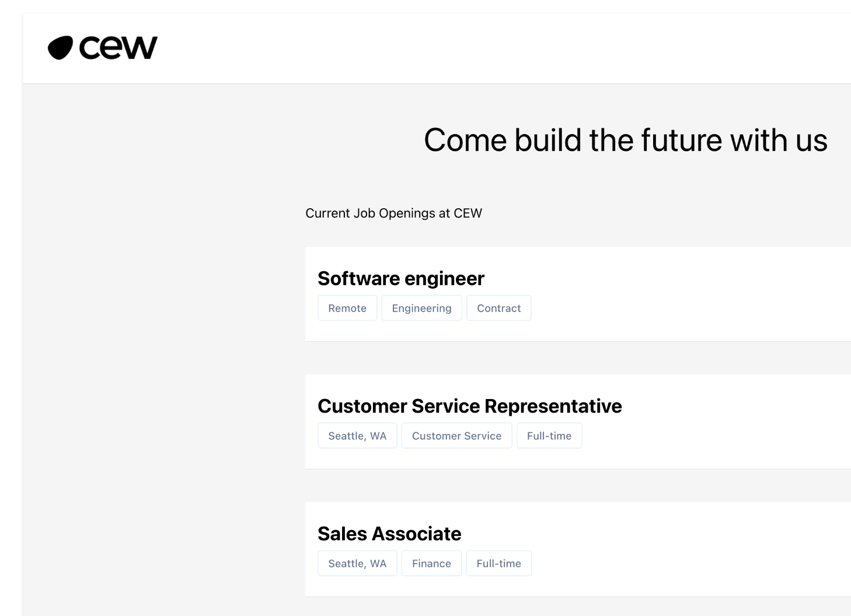This screenshot has height=616, width=851.
Task: Click Full-time tag under Customer Service Representative
Action: coord(549,436)
